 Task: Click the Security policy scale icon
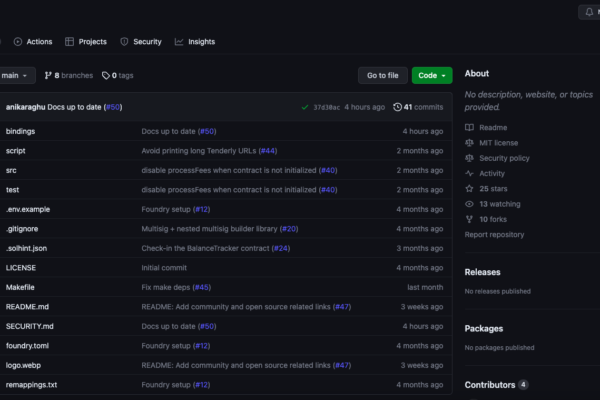tap(469, 158)
